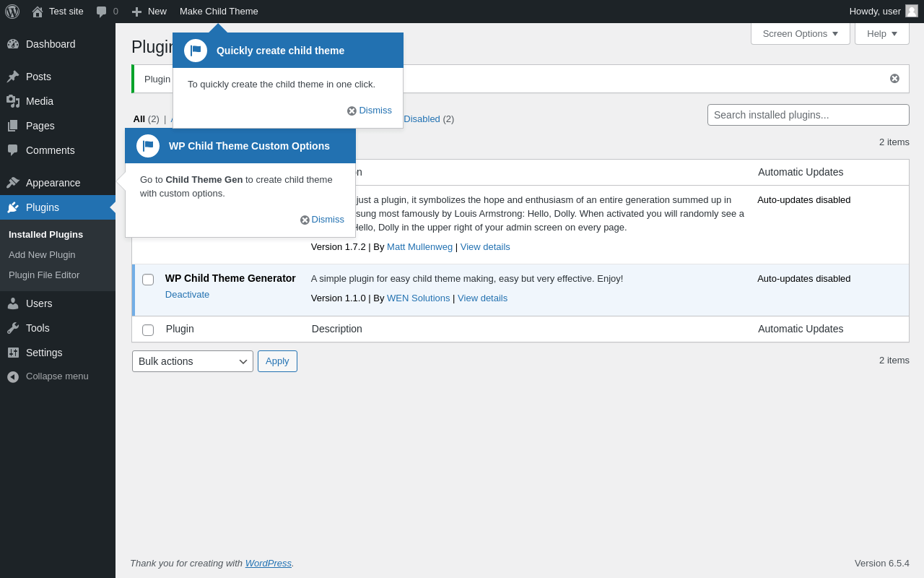924x578 pixels.
Task: Click the Tools wrench icon
Action: click(x=13, y=328)
